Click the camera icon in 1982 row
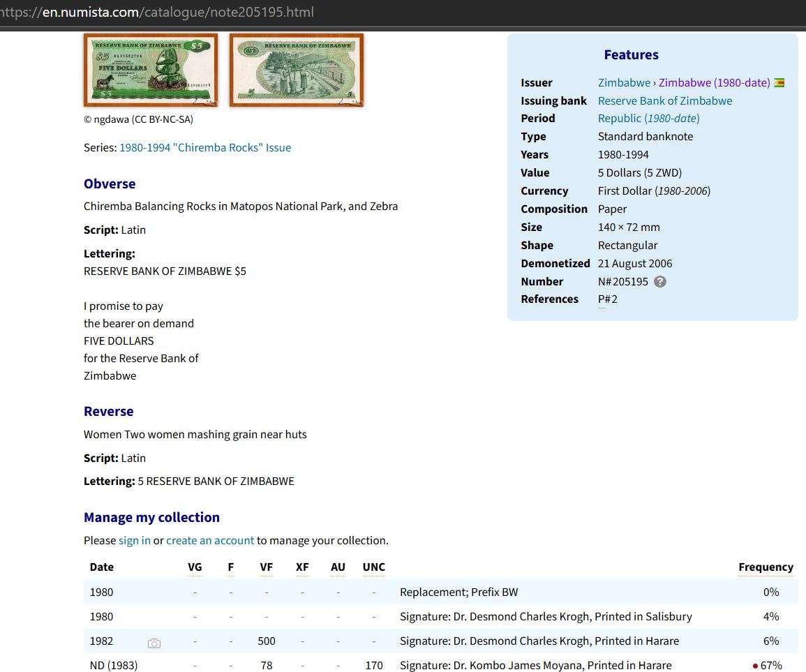This screenshot has width=806, height=672. [x=154, y=643]
